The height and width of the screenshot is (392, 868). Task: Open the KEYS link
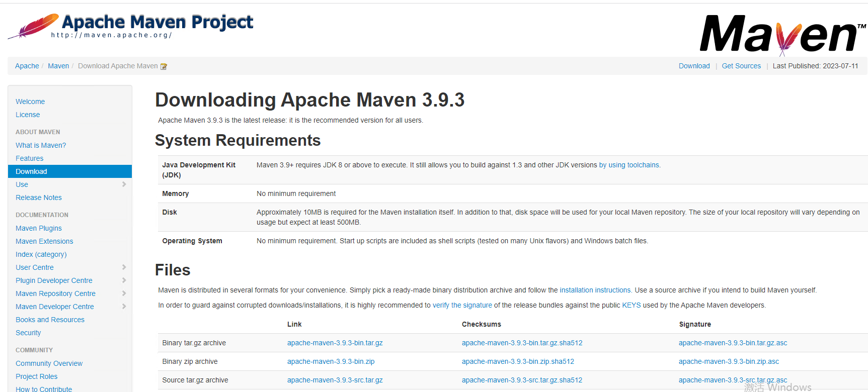(x=632, y=305)
